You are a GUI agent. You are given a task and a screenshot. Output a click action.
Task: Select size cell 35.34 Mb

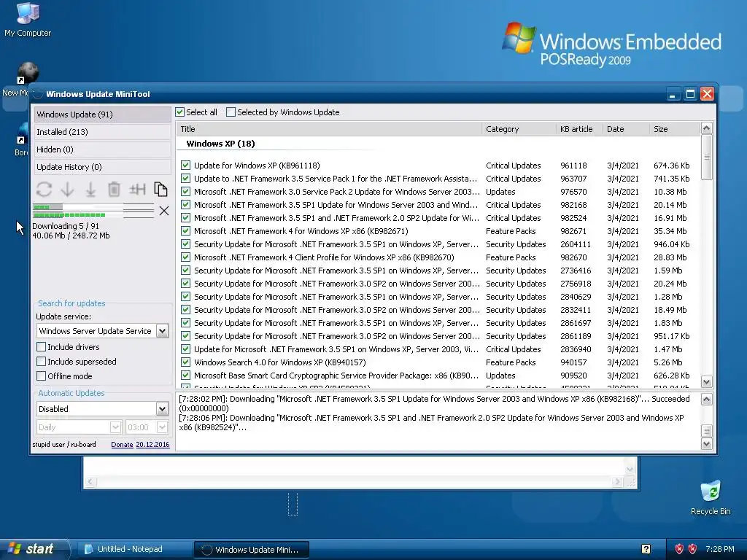[x=670, y=231]
